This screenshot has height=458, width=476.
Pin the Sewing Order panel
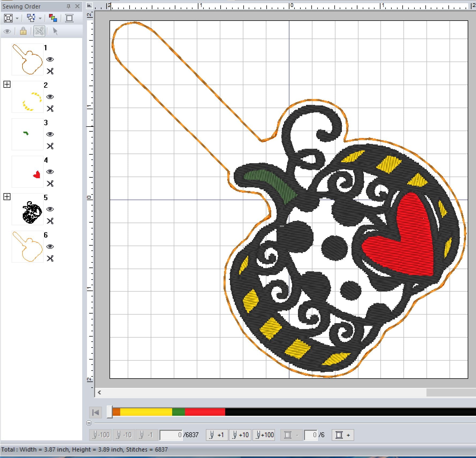click(69, 6)
